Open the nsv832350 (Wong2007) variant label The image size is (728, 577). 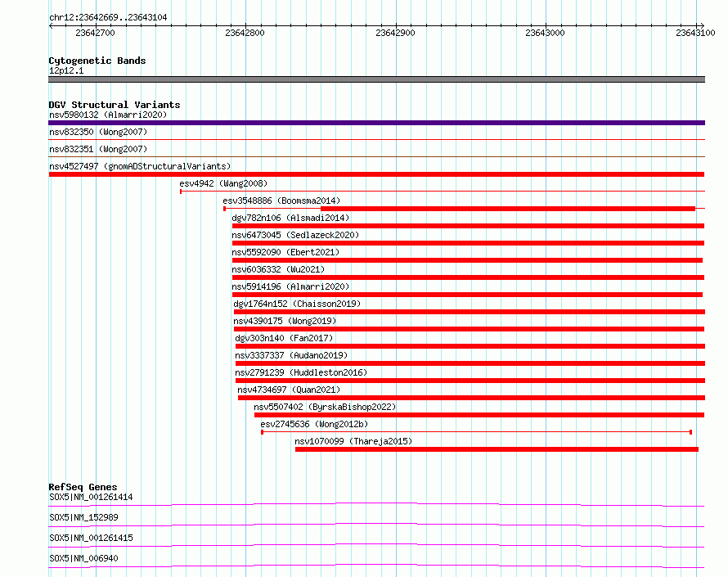coord(98,132)
